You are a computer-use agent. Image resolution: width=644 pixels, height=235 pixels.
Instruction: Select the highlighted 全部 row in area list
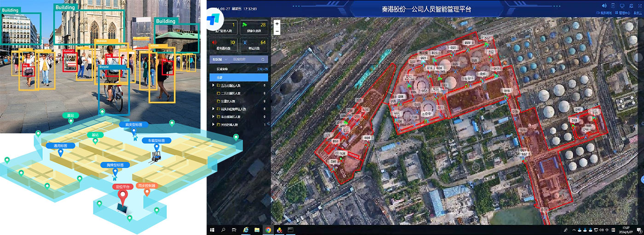point(239,77)
